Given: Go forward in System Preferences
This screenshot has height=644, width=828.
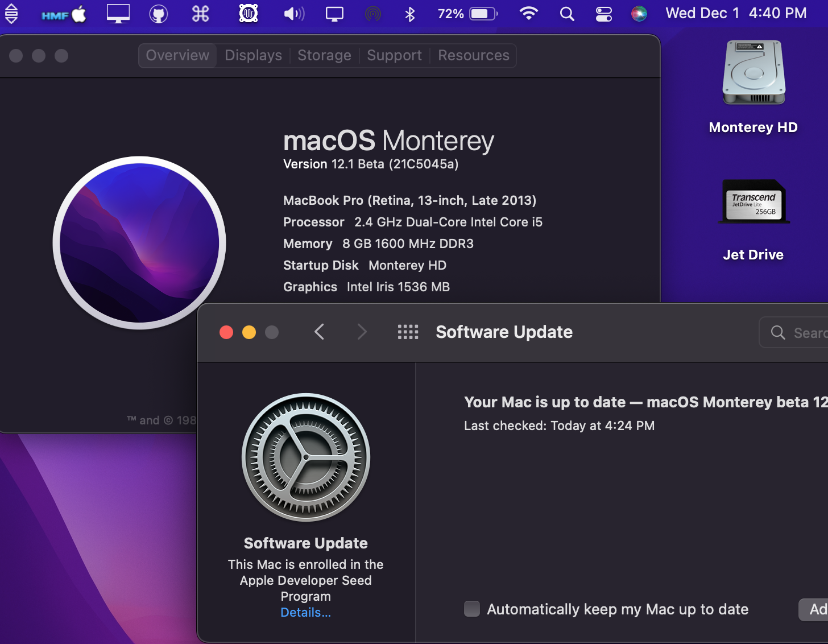Looking at the screenshot, I should [x=362, y=332].
